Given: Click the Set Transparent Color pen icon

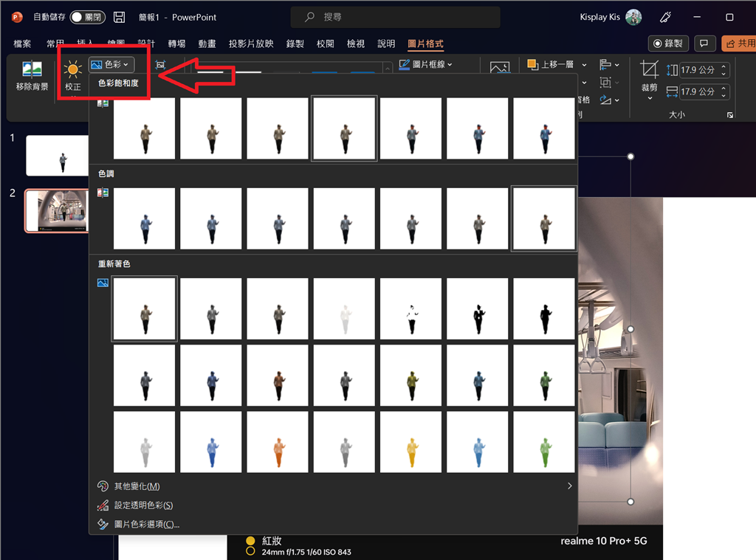Looking at the screenshot, I should [103, 505].
